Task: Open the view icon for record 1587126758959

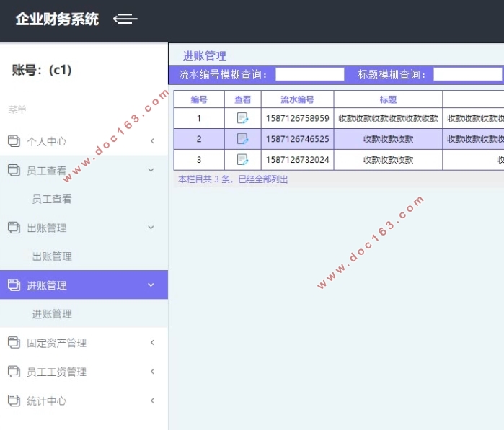Action: point(242,118)
